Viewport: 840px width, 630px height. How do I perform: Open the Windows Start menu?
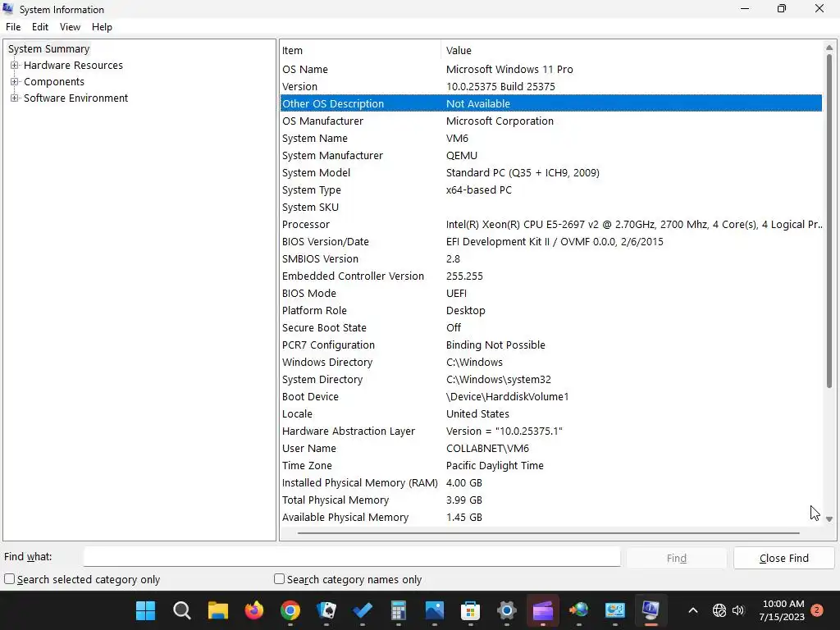click(145, 610)
